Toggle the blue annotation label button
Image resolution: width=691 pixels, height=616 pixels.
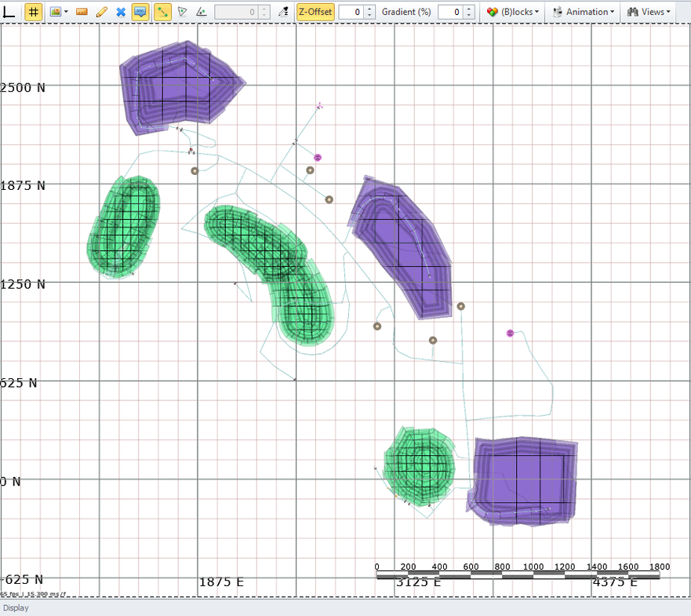point(140,12)
